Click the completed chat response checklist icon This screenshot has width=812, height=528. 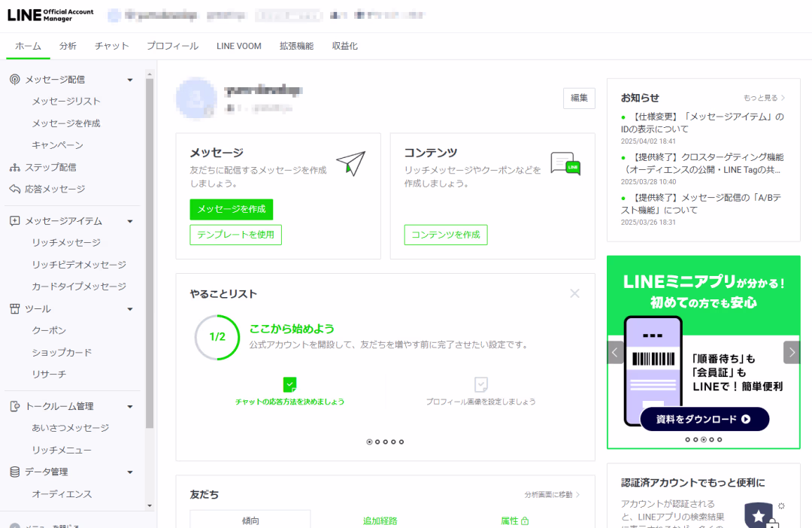(290, 384)
